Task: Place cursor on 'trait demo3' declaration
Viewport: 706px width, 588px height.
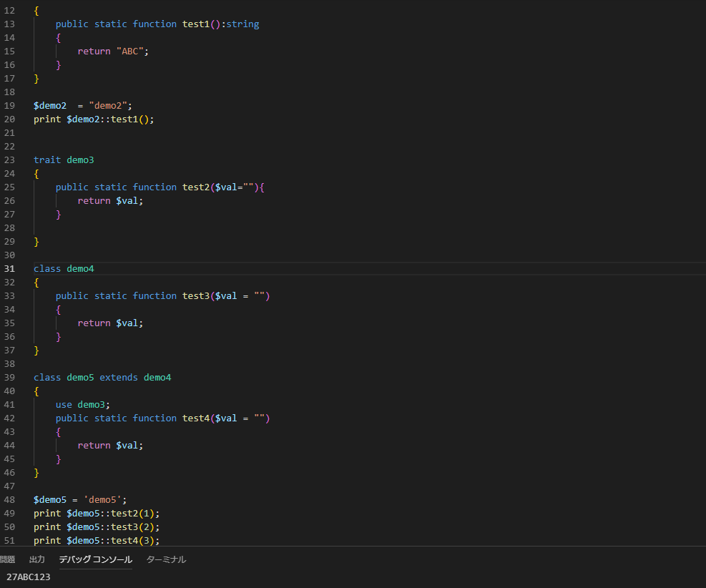Action: click(64, 160)
